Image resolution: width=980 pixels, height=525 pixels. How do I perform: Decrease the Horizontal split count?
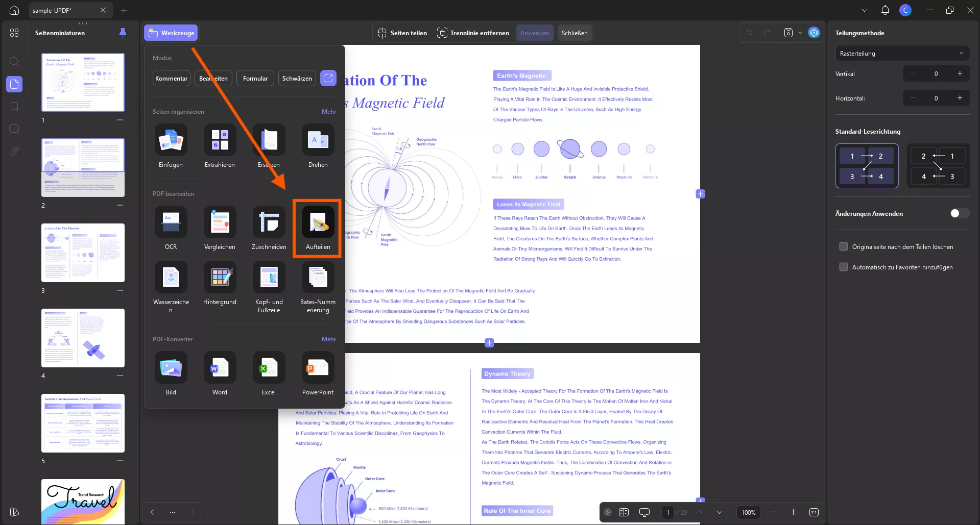click(913, 98)
